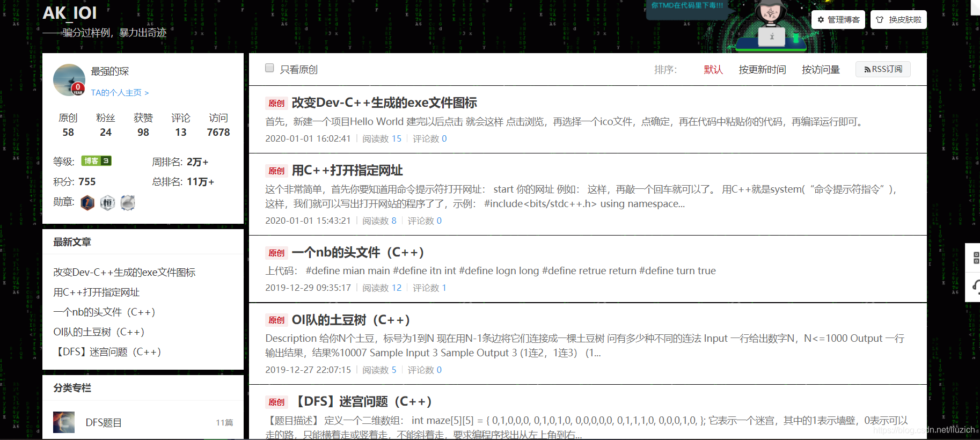Click the 评论 count 13

coord(181,133)
